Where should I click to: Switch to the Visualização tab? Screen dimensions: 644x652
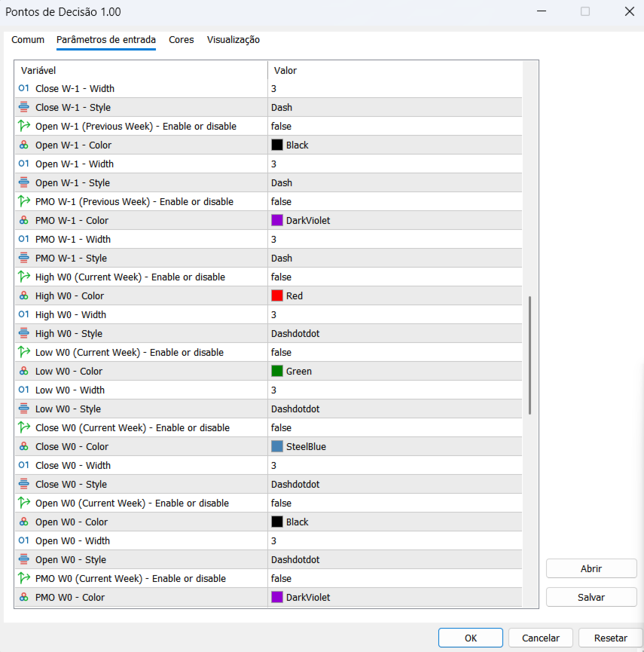(x=233, y=40)
